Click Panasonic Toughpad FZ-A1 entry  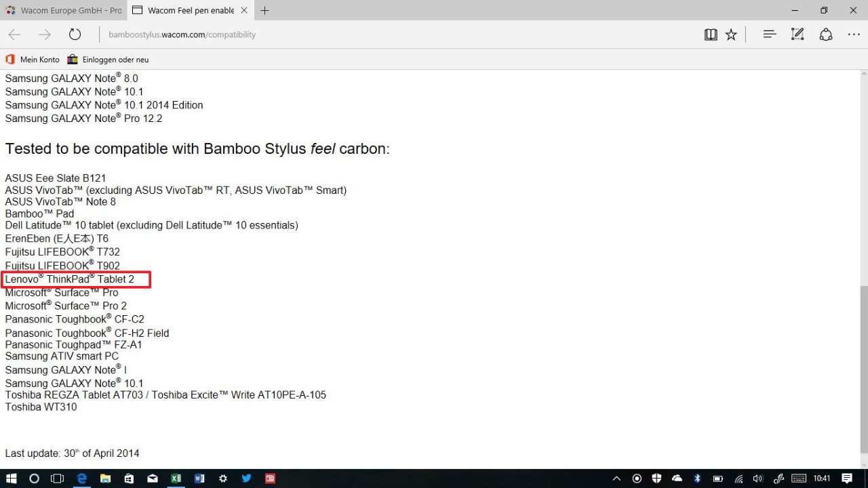tap(74, 344)
